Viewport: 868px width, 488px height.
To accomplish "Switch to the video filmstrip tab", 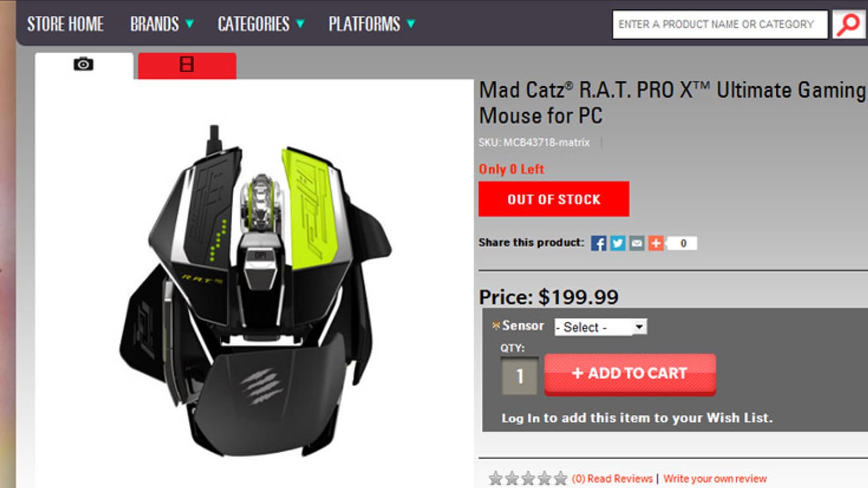I will click(187, 66).
